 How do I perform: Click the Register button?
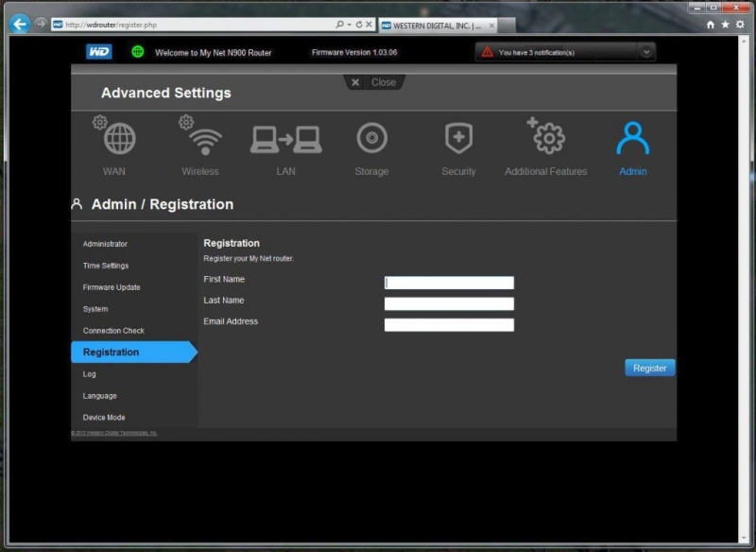tap(649, 368)
